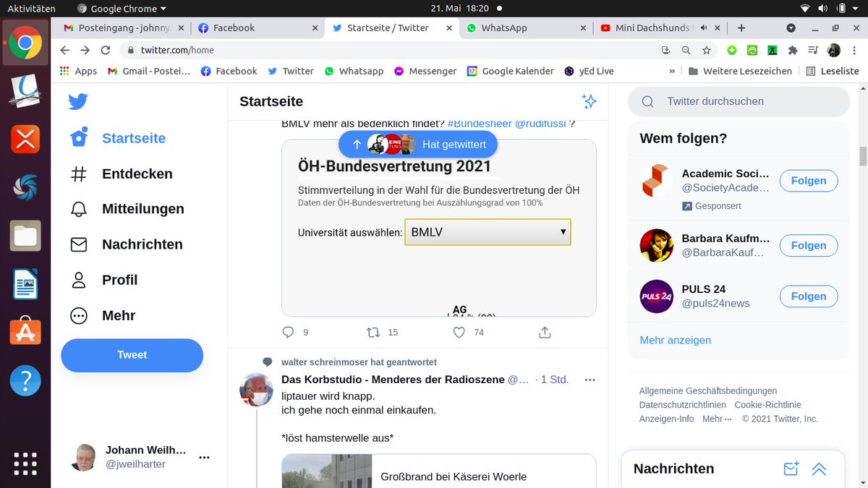The width and height of the screenshot is (868, 488).
Task: Toggle top tweets sparkle icon
Action: tap(590, 101)
